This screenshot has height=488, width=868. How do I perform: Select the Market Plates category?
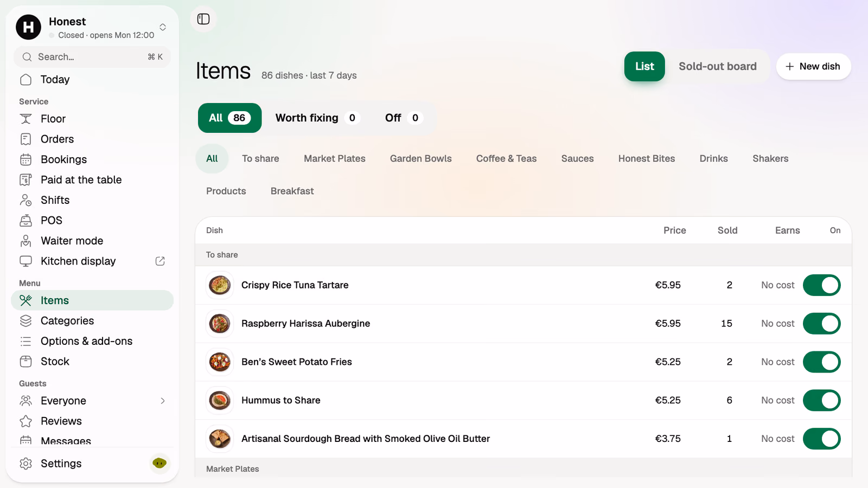335,159
